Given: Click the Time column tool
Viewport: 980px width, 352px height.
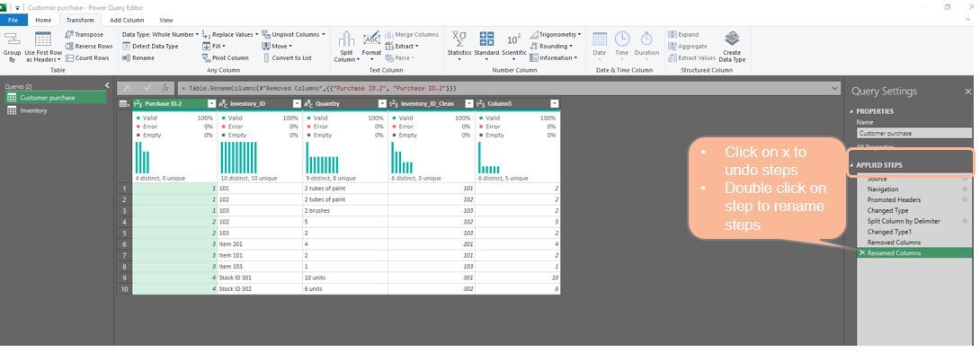Looking at the screenshot, I should (622, 45).
